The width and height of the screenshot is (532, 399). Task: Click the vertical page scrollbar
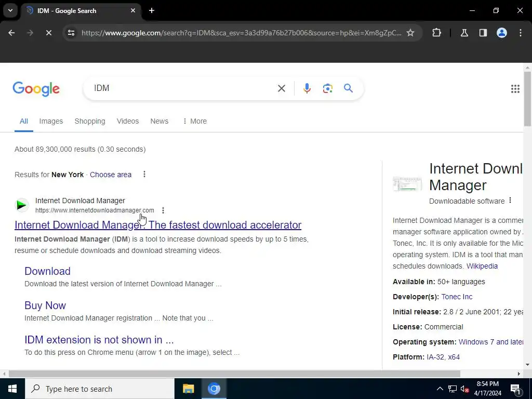coord(528,98)
